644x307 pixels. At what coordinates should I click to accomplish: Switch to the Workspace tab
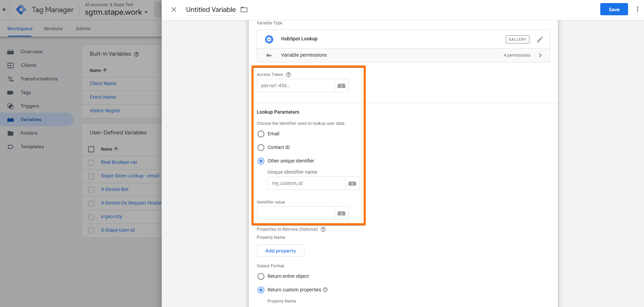[x=20, y=28]
